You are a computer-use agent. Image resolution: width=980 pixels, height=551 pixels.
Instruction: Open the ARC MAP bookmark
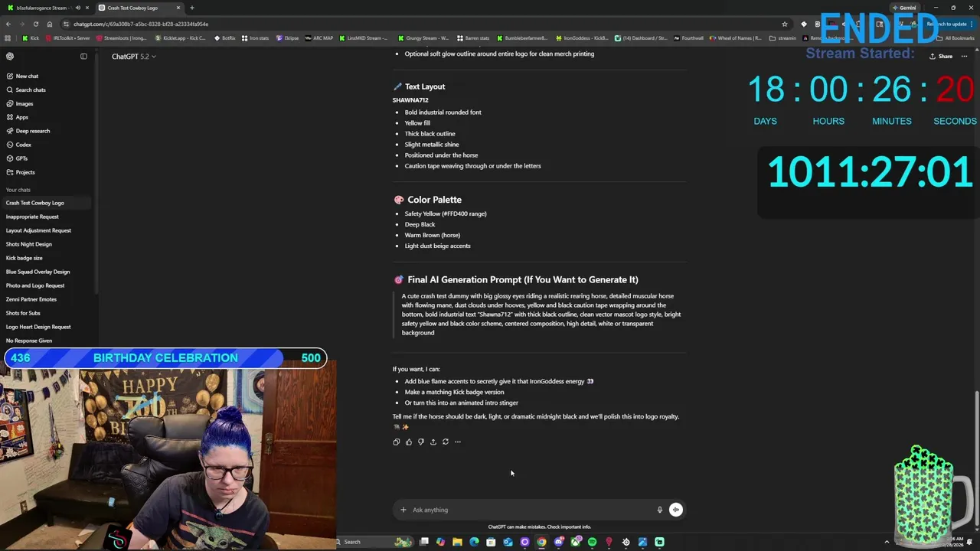(318, 37)
